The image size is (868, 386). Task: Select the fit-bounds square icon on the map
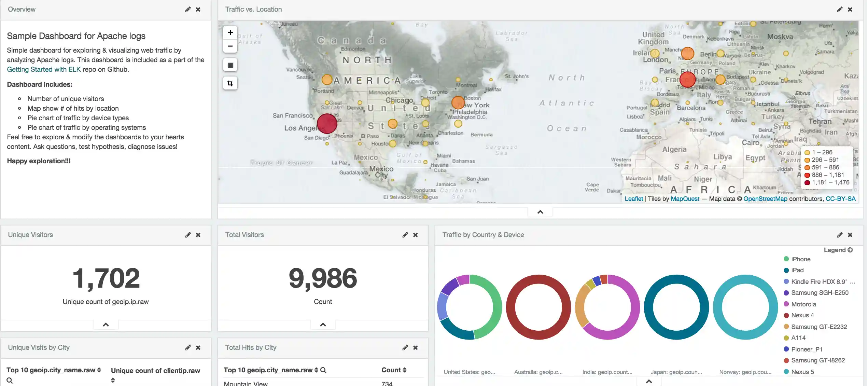[230, 65]
